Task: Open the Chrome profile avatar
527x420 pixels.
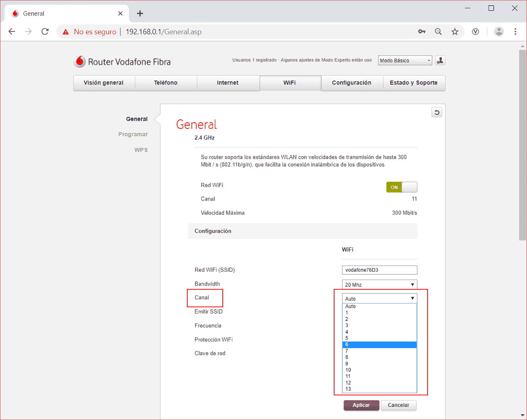Action: pyautogui.click(x=499, y=32)
